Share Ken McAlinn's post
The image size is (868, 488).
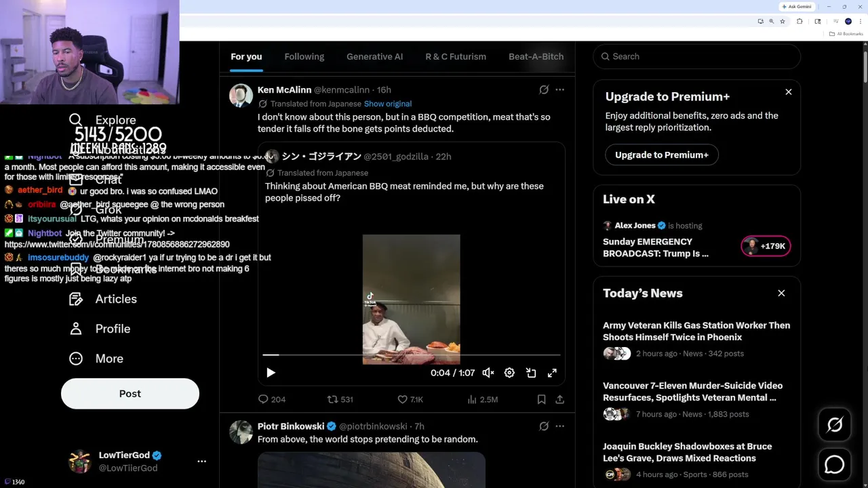(559, 400)
